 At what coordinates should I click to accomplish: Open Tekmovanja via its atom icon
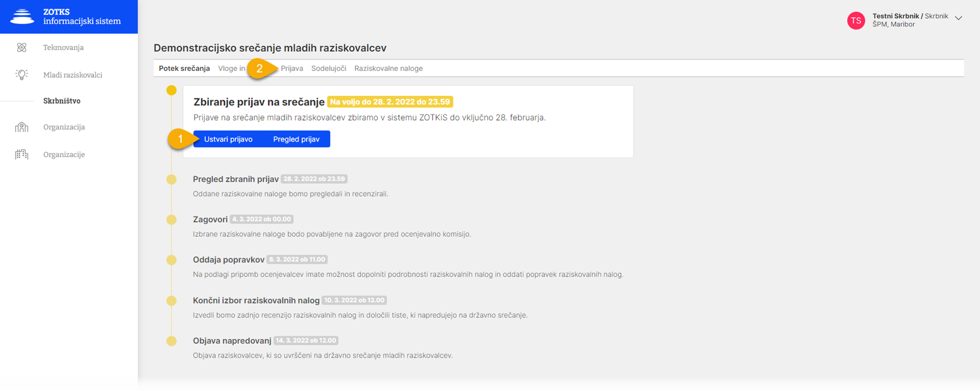(x=21, y=48)
